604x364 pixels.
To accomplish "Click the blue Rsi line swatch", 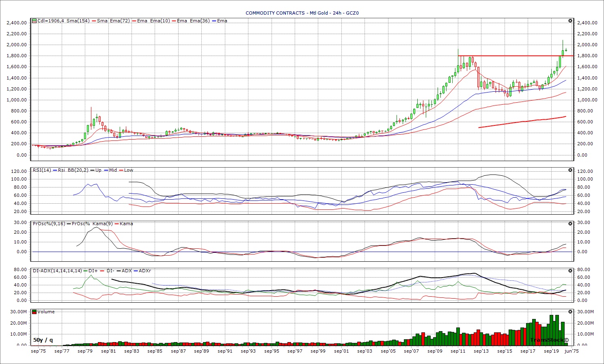I will coord(55,170).
